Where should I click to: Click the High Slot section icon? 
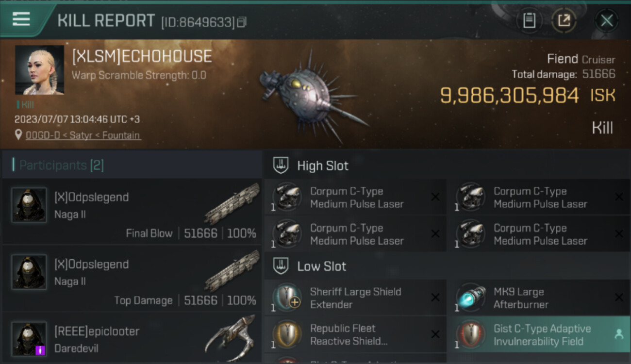281,165
